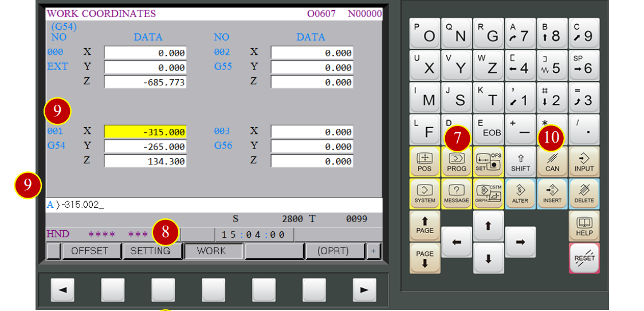The width and height of the screenshot is (644, 311).
Task: Click the DELETE edit key
Action: [x=584, y=194]
